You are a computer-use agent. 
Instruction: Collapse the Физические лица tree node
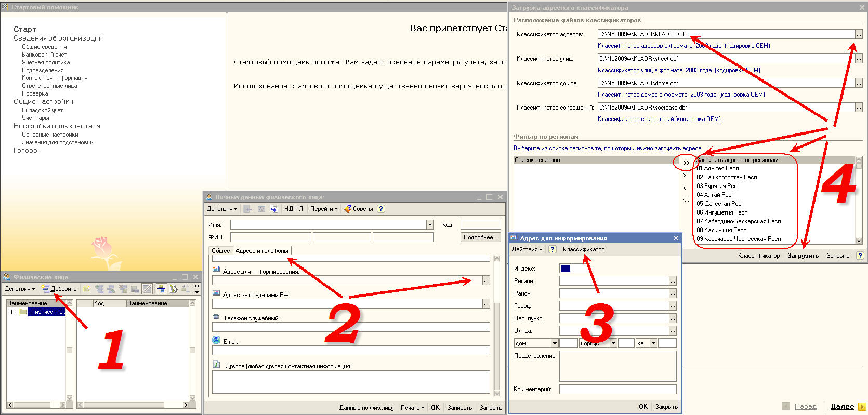[14, 312]
